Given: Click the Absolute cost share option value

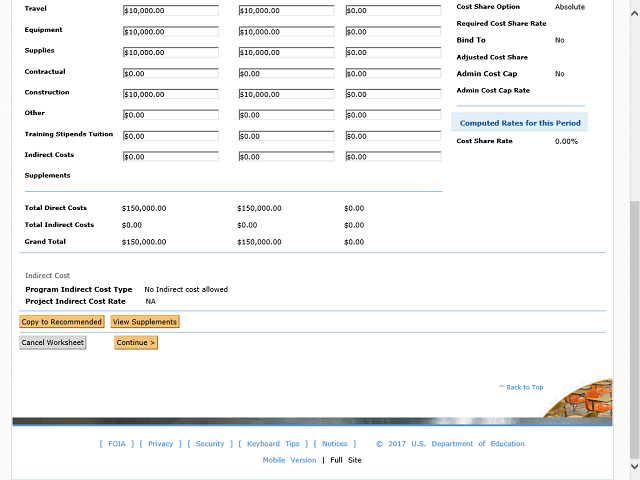Looking at the screenshot, I should (x=569, y=7).
